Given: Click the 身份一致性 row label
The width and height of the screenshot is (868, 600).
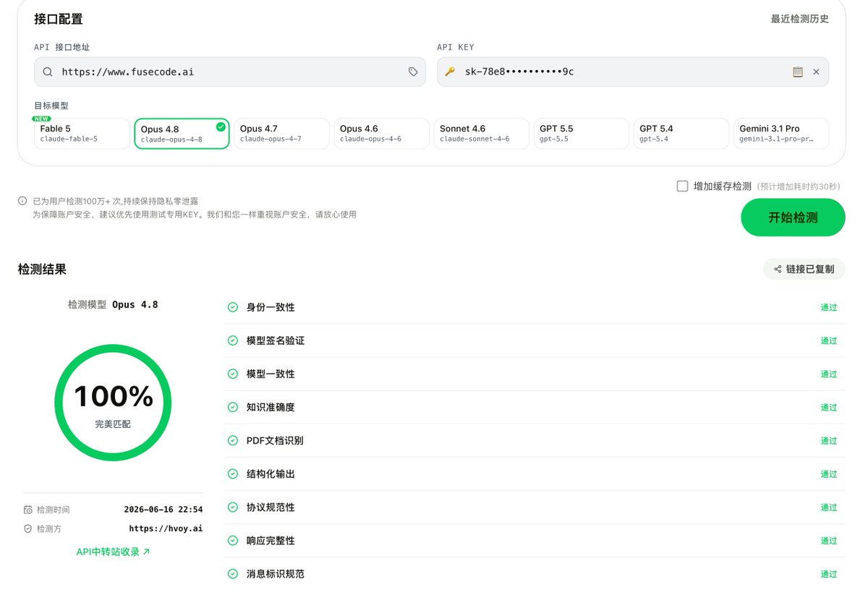Looking at the screenshot, I should tap(271, 307).
